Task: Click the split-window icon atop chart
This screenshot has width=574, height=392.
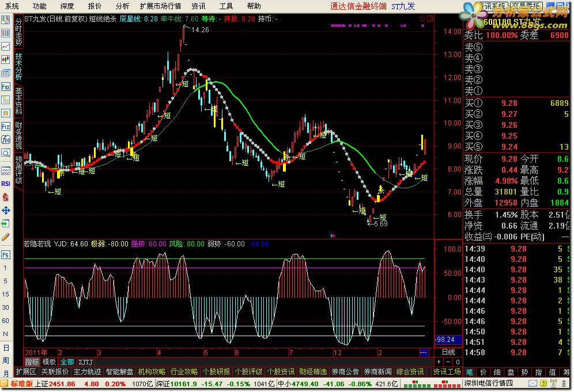Action: [x=430, y=18]
